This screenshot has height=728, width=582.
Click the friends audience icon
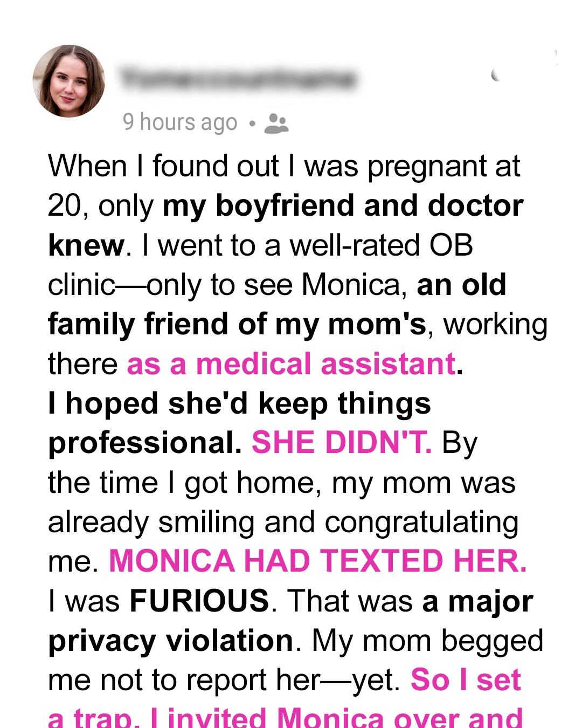coord(276,123)
